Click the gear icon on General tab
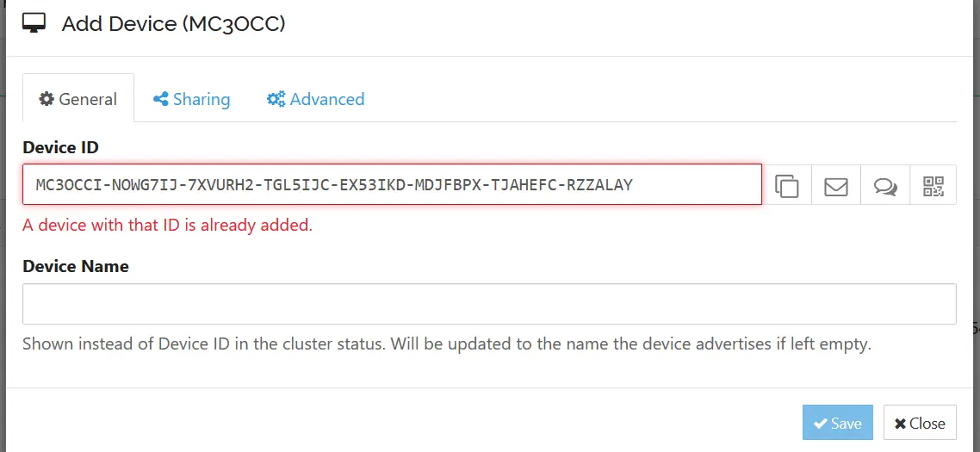This screenshot has width=980, height=452. 47,99
